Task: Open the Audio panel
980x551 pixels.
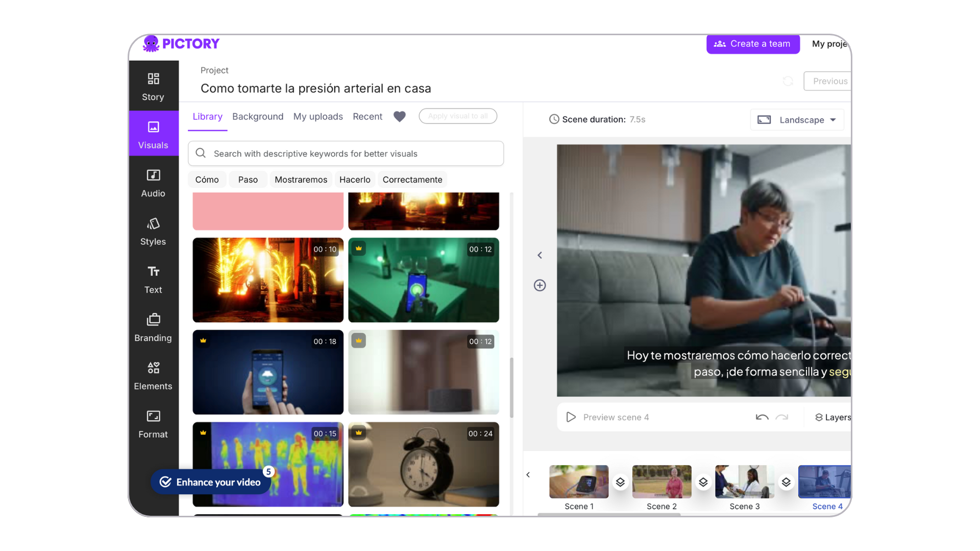Action: point(153,183)
